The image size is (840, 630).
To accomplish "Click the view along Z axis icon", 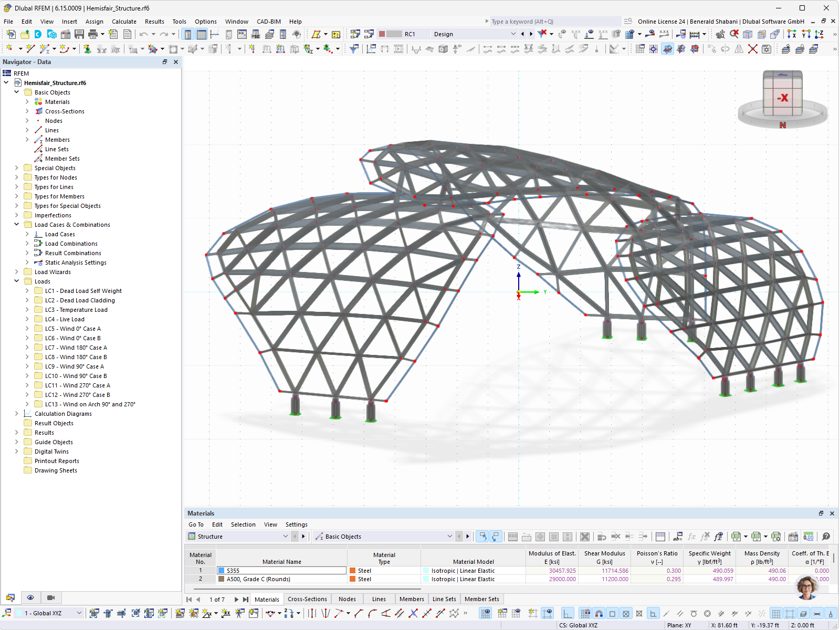I will click(x=820, y=34).
